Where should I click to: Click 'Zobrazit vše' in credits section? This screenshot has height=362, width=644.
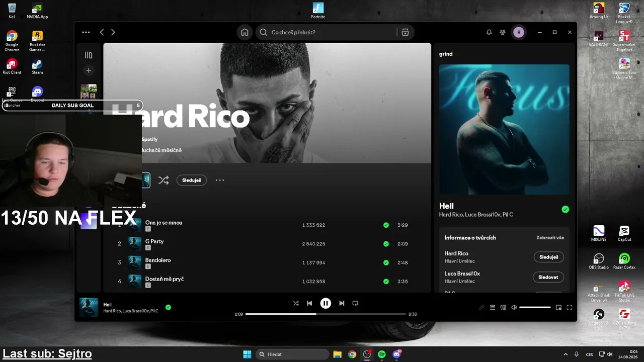550,237
